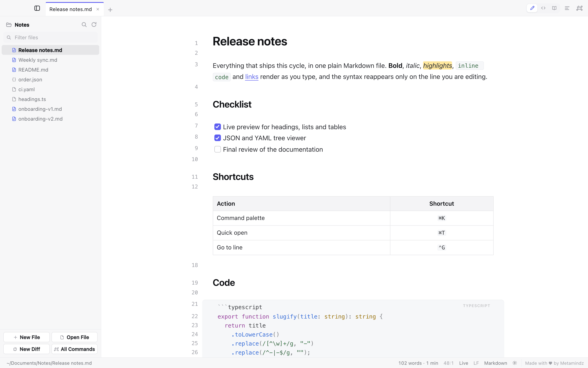Click the bold word 'Bold'
Image resolution: width=588 pixels, height=368 pixels.
(395, 65)
